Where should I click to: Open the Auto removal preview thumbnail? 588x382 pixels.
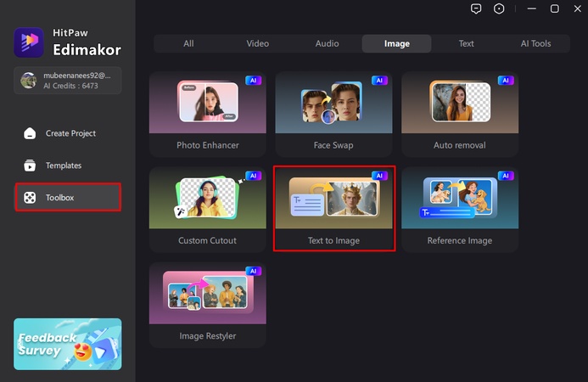tap(460, 103)
